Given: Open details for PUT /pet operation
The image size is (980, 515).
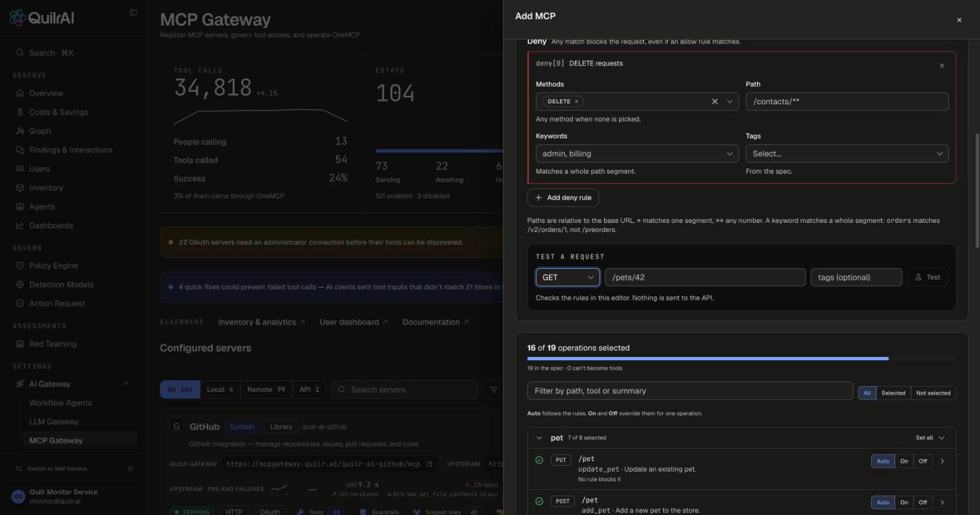Looking at the screenshot, I should (x=942, y=461).
